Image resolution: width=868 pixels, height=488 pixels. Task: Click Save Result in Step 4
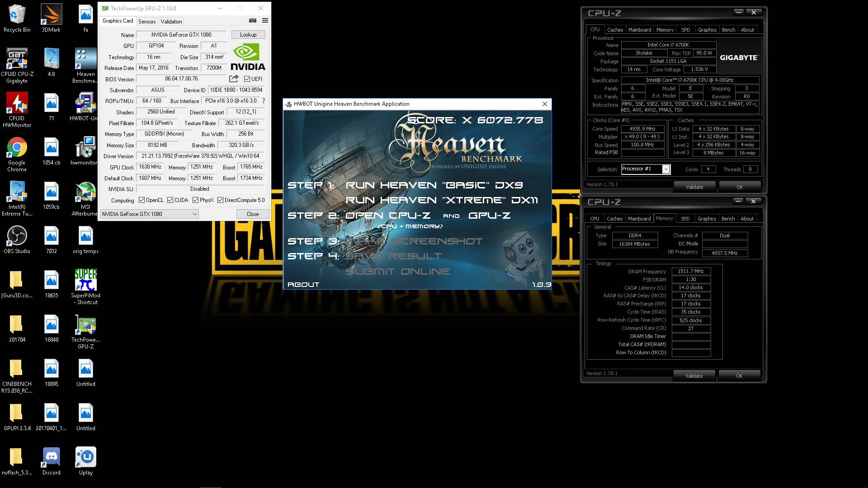393,256
